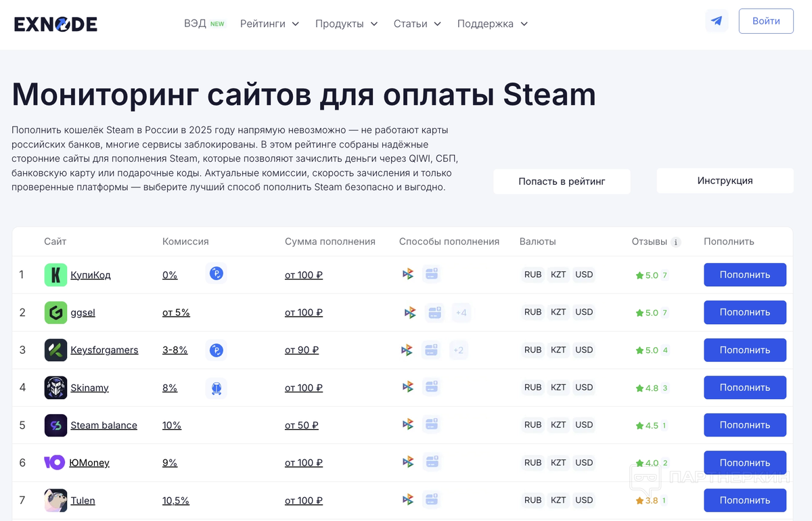The height and width of the screenshot is (521, 812).
Task: Click the EXNODE logo
Action: pos(55,24)
